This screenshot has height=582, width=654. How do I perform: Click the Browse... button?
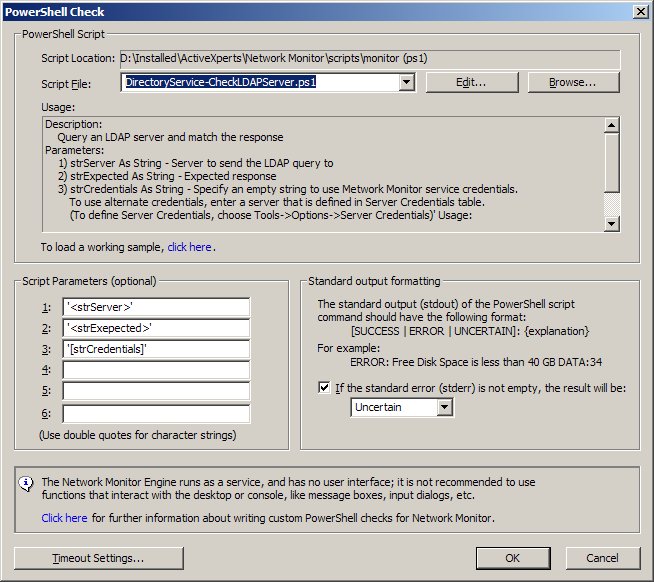tap(574, 82)
